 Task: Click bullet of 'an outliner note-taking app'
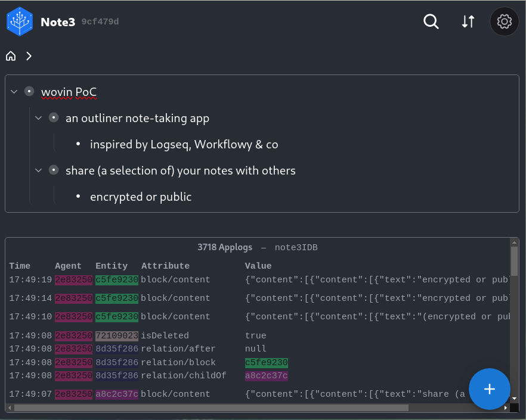coord(54,117)
